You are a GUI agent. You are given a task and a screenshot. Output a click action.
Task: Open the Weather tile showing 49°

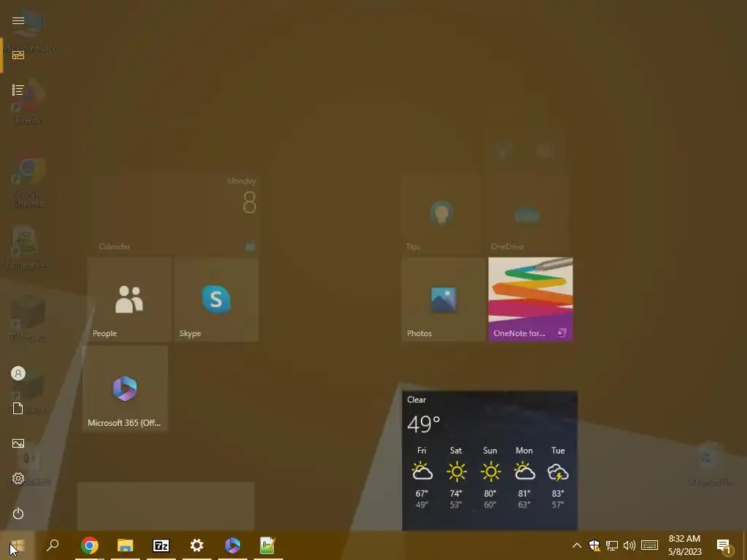[x=489, y=461]
